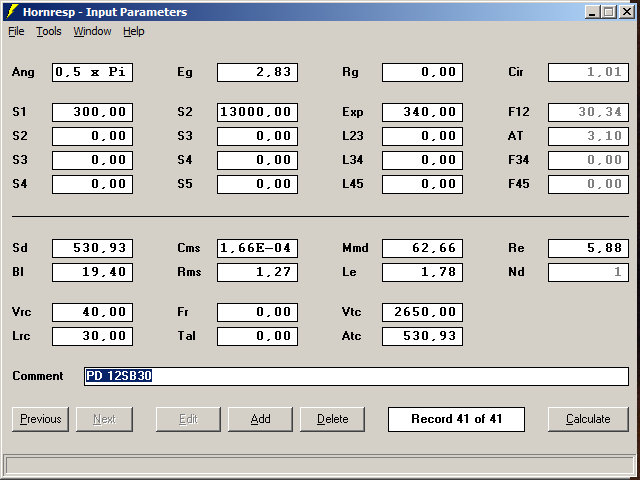Click the Sd field showing 530,93
Image resolution: width=640 pixels, height=480 pixels.
point(92,248)
